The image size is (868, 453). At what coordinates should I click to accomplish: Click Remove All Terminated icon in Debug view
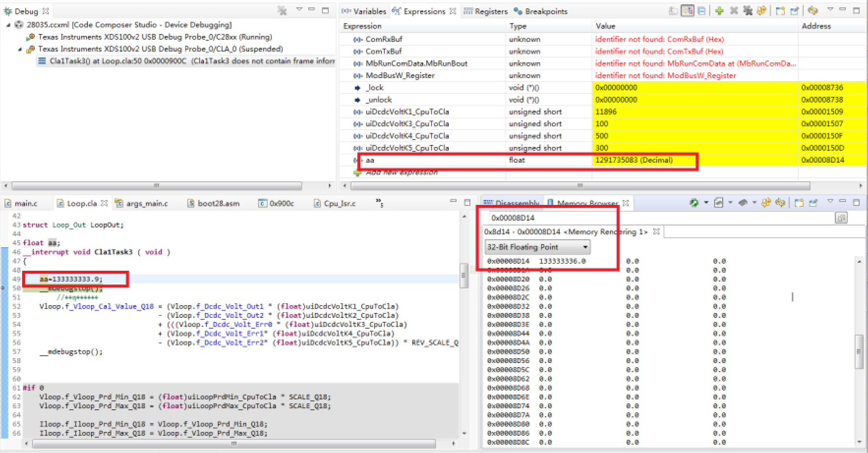(282, 11)
